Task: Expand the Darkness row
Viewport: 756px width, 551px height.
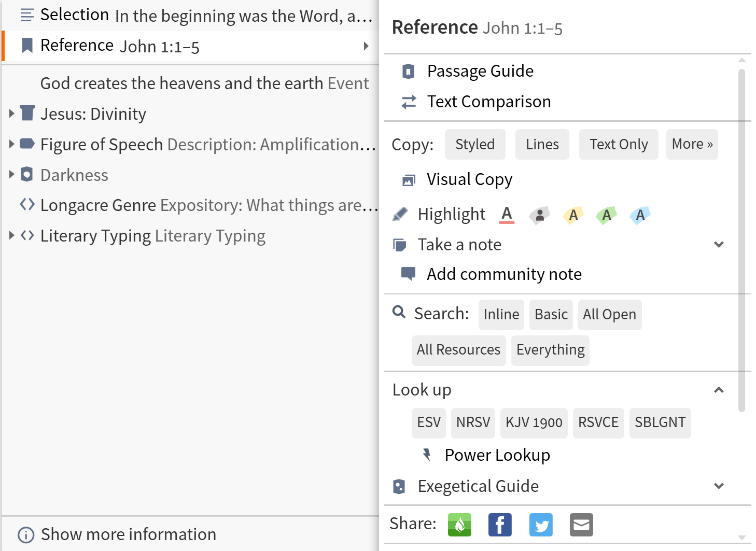Action: [12, 174]
